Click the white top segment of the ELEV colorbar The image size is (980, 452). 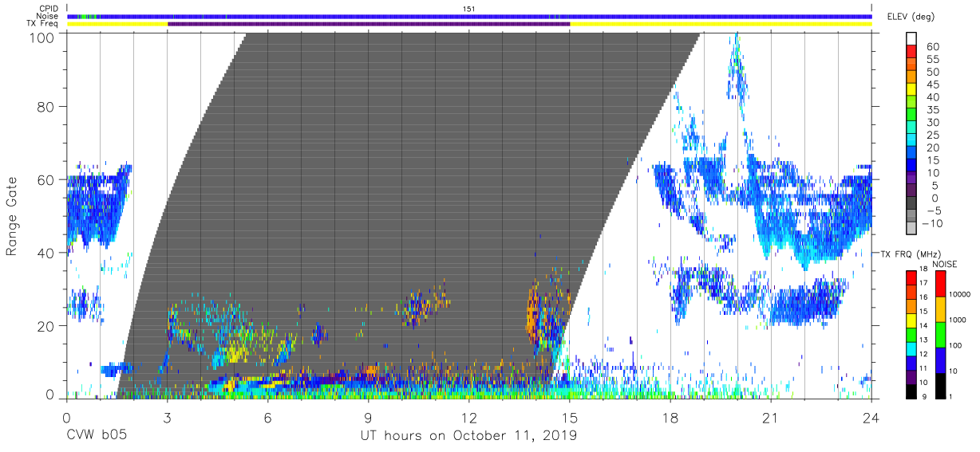coord(911,40)
